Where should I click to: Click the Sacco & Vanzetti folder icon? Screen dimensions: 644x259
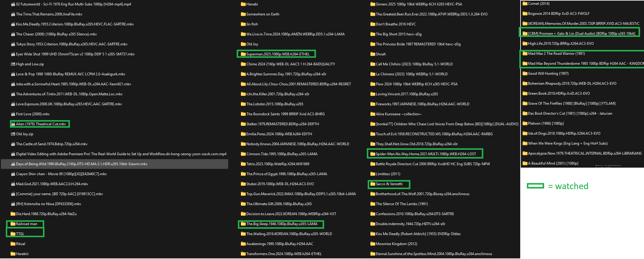tap(373, 184)
